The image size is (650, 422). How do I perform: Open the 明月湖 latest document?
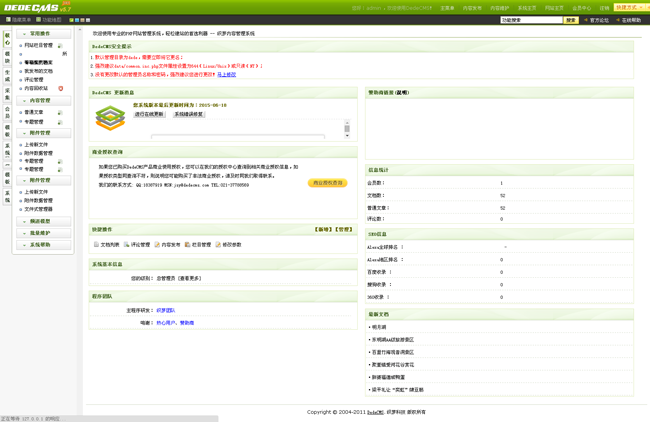(378, 327)
